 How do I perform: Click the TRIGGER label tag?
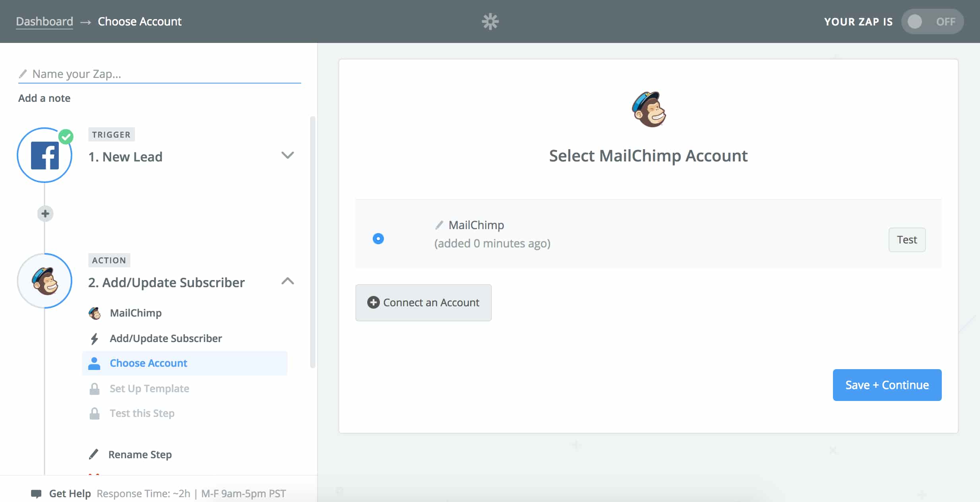[x=111, y=134]
